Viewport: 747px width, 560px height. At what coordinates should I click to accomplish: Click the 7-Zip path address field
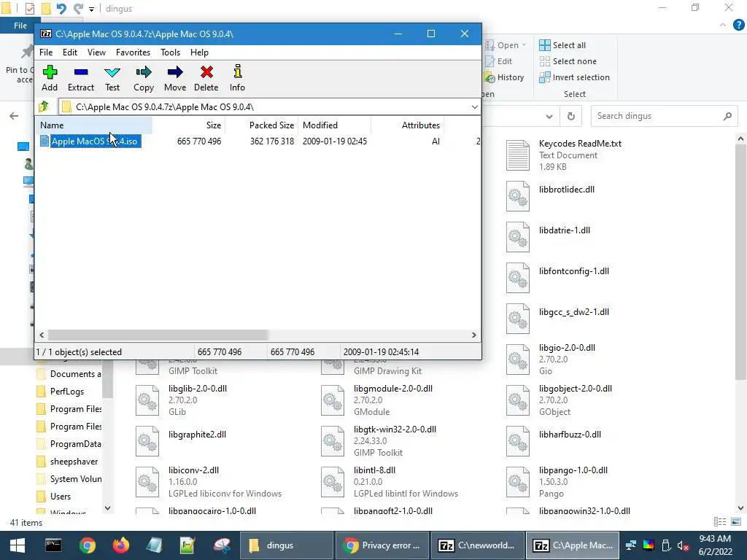[x=270, y=106]
